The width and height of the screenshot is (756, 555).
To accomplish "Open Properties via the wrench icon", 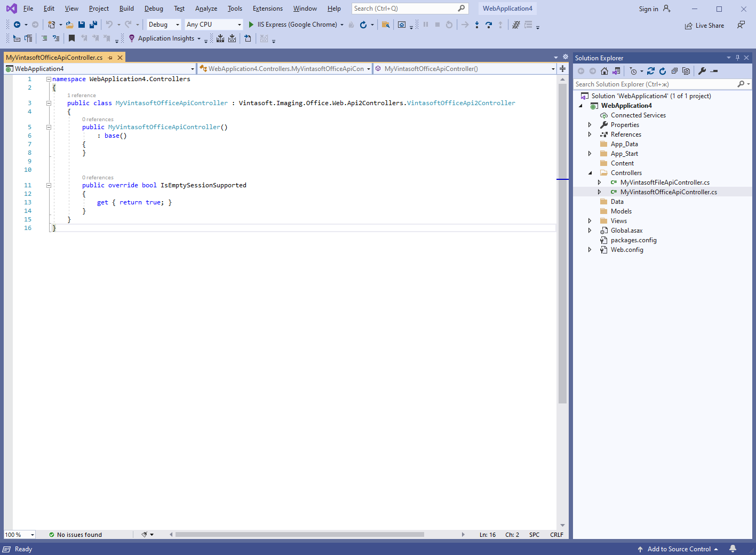I will 702,71.
